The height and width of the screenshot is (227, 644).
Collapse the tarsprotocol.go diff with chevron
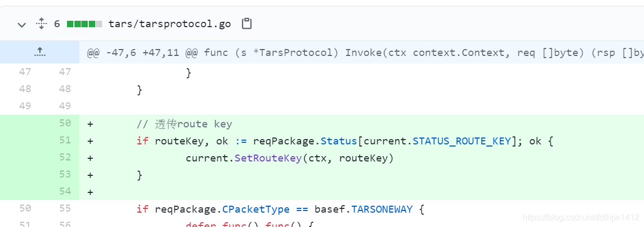click(22, 25)
